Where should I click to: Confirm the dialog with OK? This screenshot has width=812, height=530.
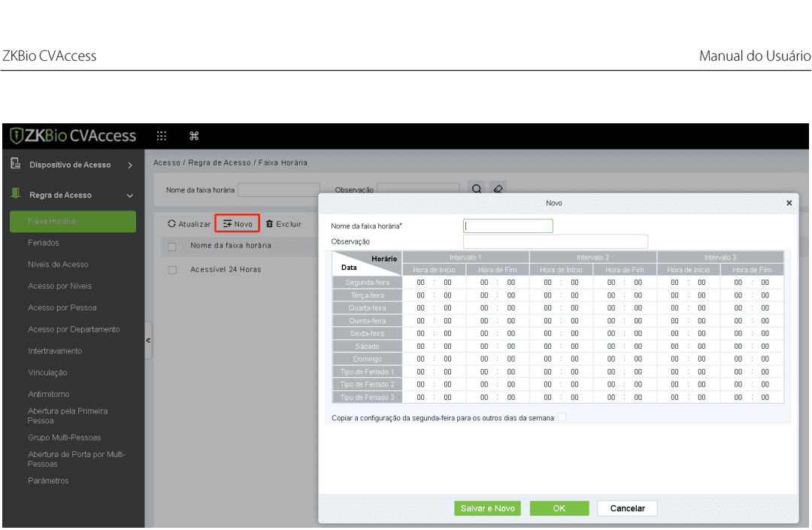(559, 508)
